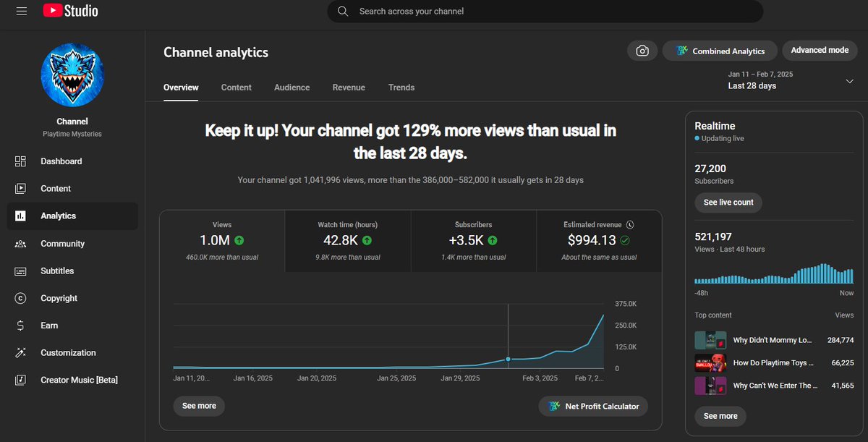This screenshot has width=868, height=442.
Task: Open Customization in the sidebar
Action: click(x=72, y=353)
